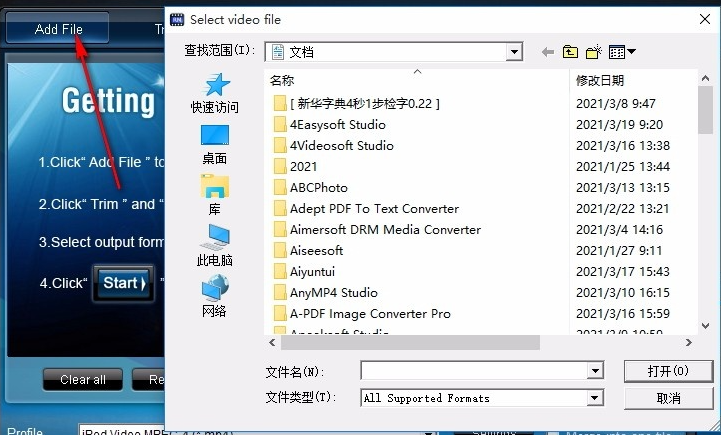
Task: Click the 打开(O) open button
Action: (x=668, y=371)
